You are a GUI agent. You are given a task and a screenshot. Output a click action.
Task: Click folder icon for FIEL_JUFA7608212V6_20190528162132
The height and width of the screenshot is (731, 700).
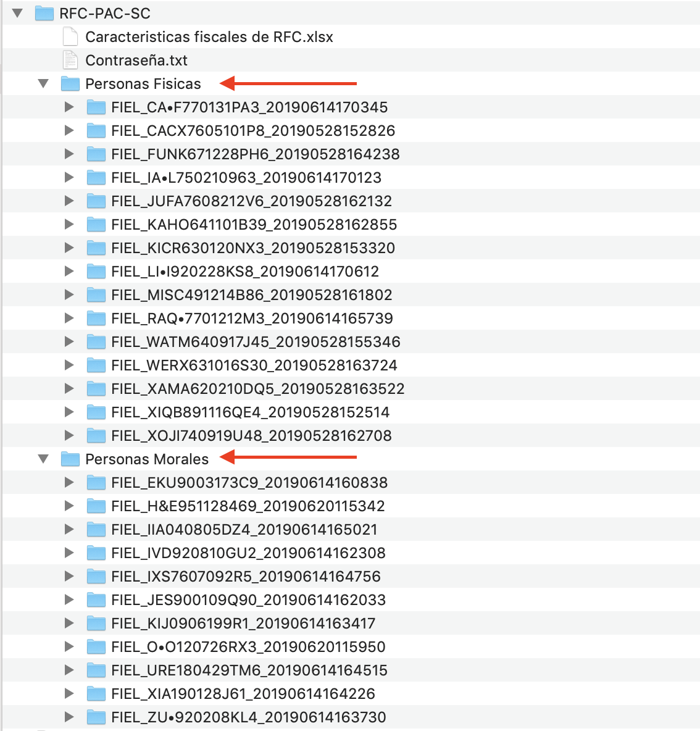tap(96, 201)
